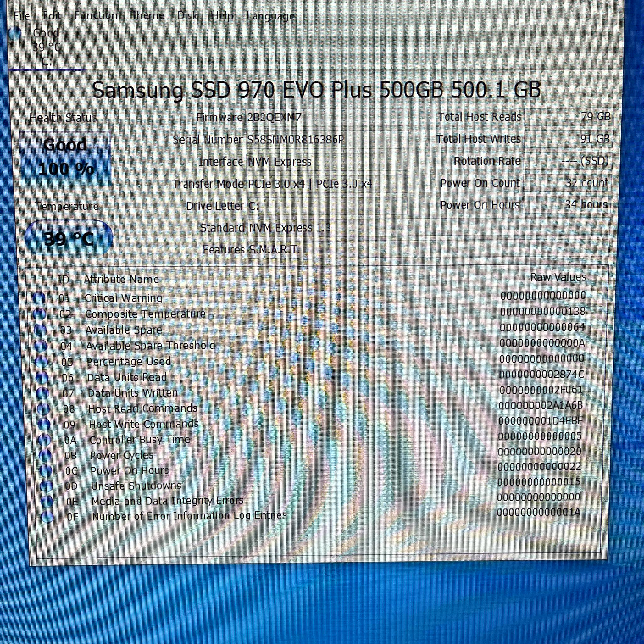This screenshot has width=644, height=644.
Task: Click raw value 0000000000138
Action: [x=543, y=311]
